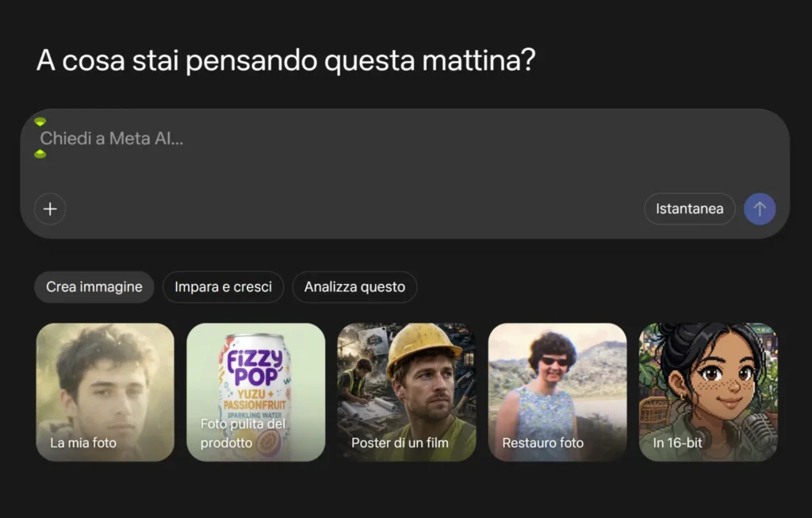This screenshot has width=812, height=518.
Task: Choose the In 16-bit pixel art card
Action: 708,392
